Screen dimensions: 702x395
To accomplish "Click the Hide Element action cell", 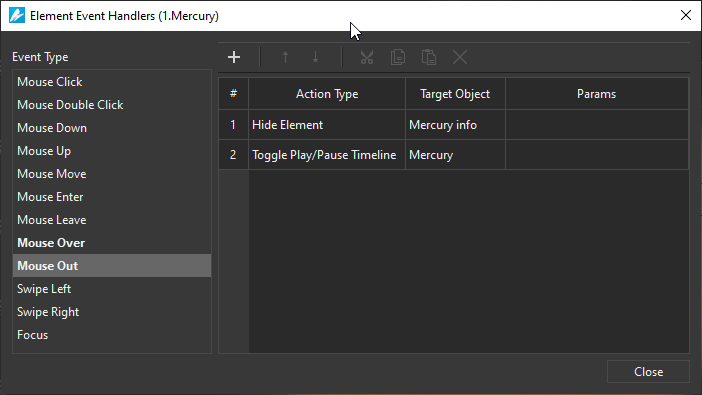I will (327, 125).
